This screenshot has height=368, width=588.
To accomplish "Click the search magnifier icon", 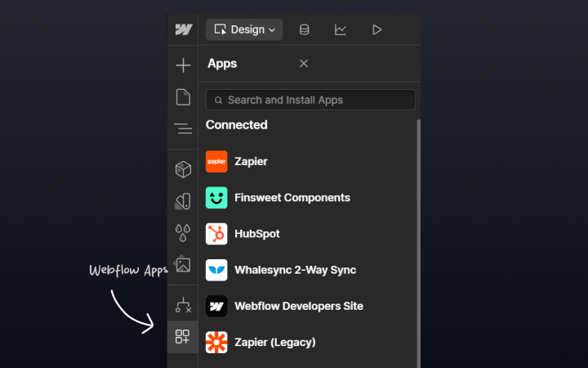I will pos(218,101).
